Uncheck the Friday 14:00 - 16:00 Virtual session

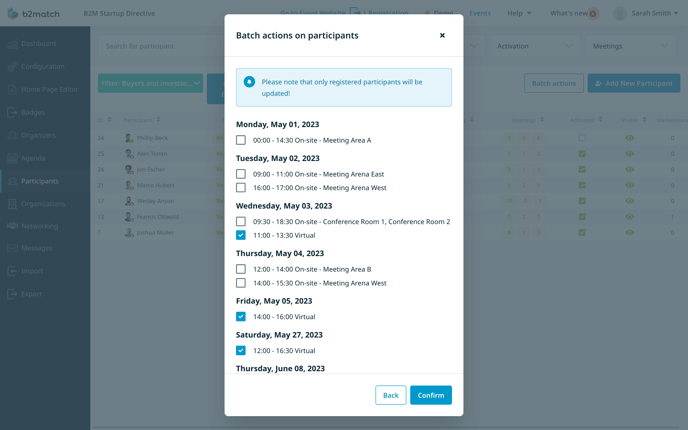click(241, 316)
